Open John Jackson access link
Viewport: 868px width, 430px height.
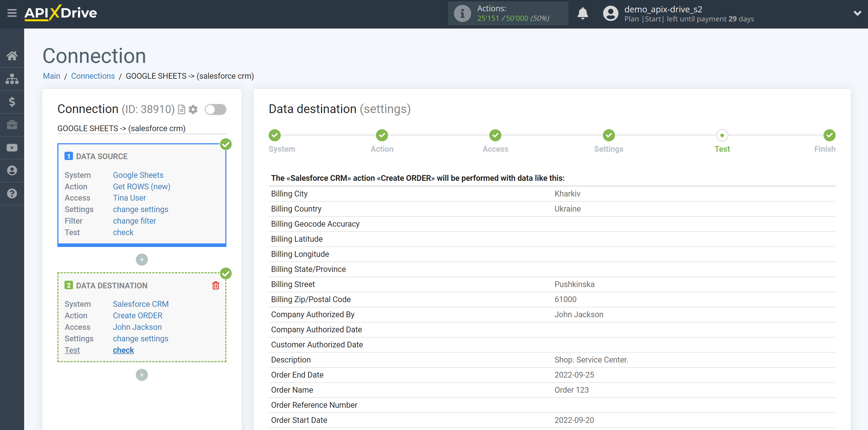point(137,327)
